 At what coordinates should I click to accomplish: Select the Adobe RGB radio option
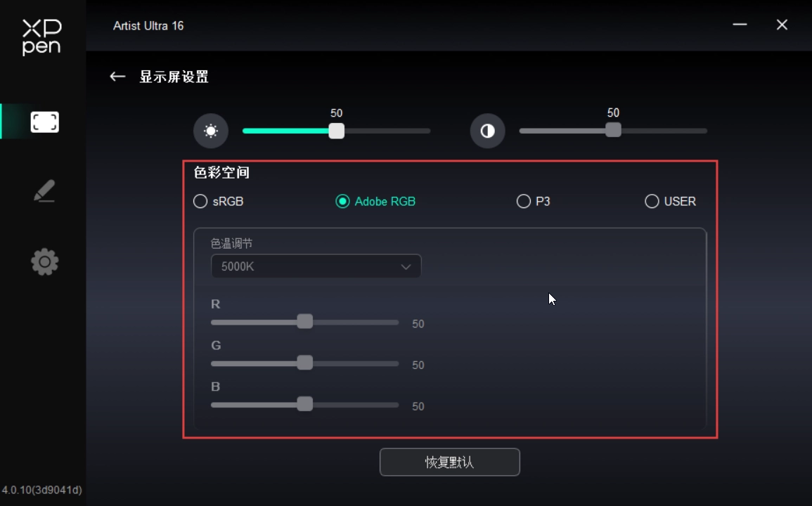tap(375, 201)
